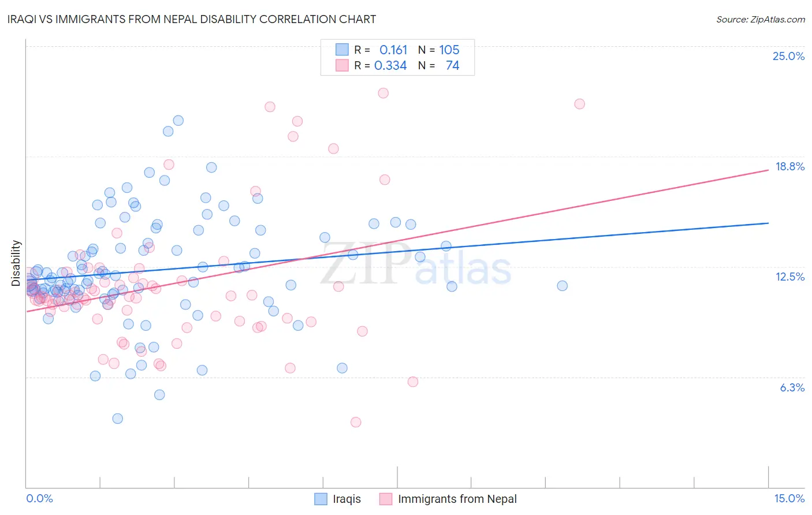Click the chart title text
The width and height of the screenshot is (812, 515).
192,19
